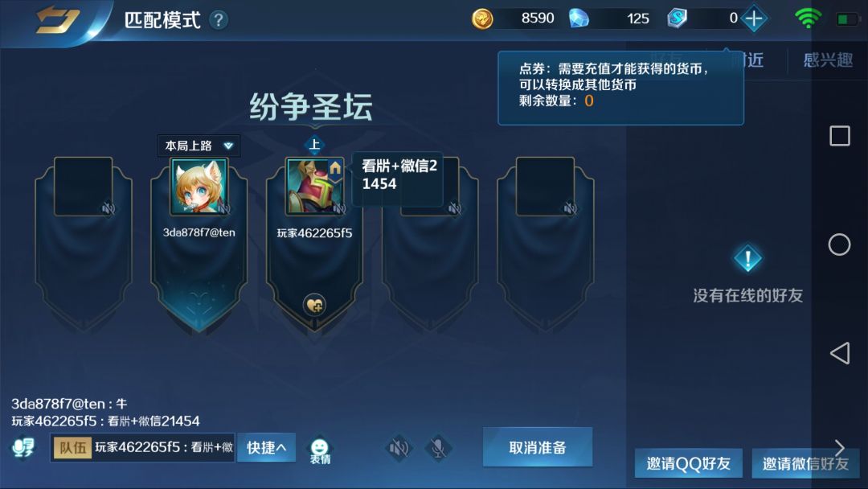Tap the voice-to-text icon beside chat
Image resolution: width=868 pixels, height=489 pixels.
coord(23,447)
